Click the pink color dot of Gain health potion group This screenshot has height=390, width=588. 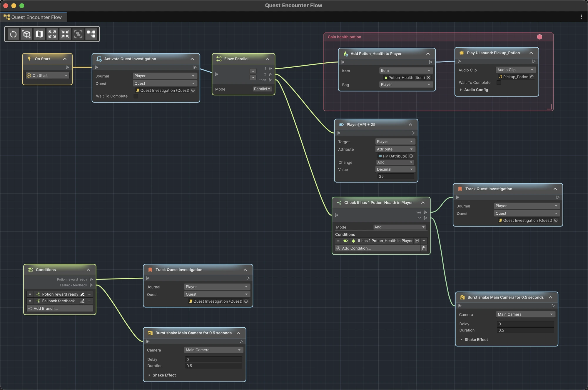[539, 37]
